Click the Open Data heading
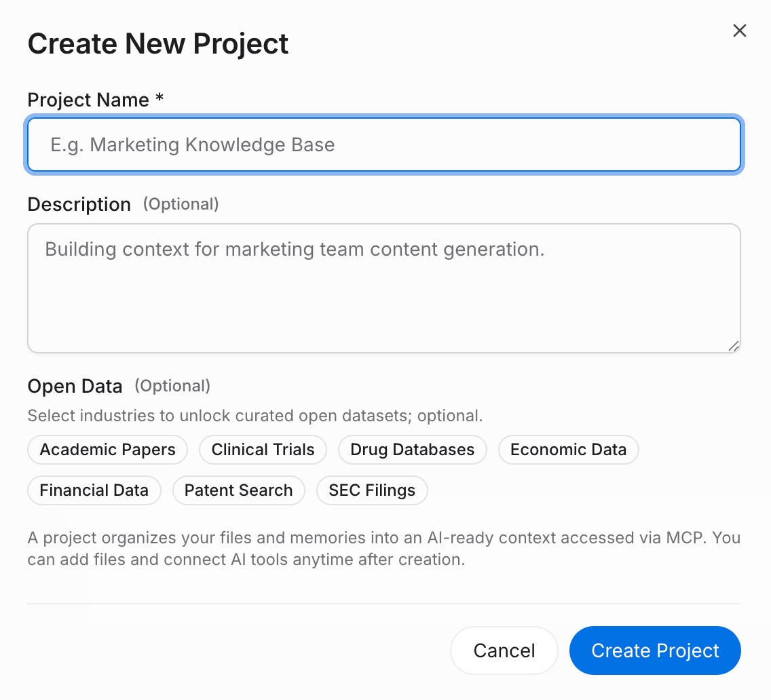Image resolution: width=771 pixels, height=700 pixels. (x=75, y=386)
